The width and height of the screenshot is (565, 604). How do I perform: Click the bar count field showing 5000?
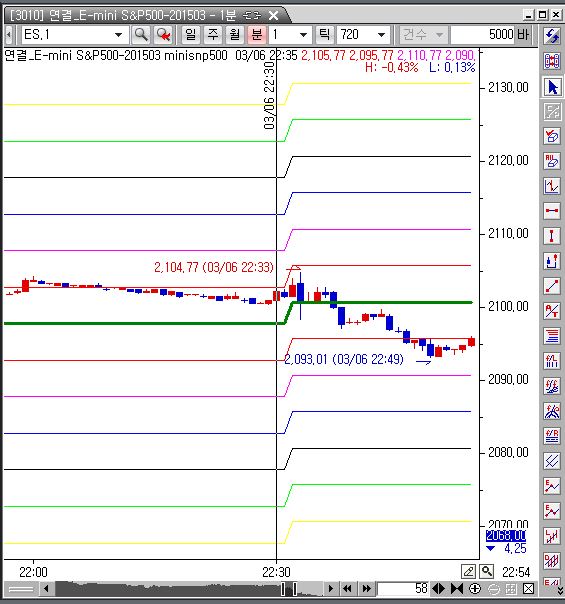[x=491, y=35]
